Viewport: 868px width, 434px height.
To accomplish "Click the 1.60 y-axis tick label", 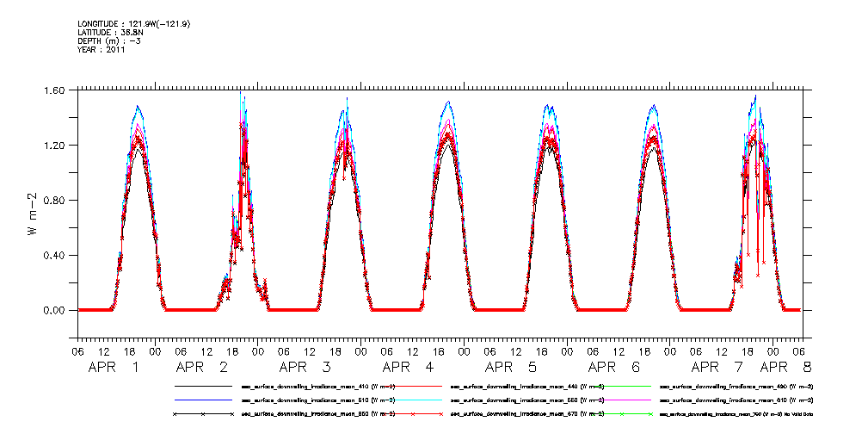I will (53, 90).
